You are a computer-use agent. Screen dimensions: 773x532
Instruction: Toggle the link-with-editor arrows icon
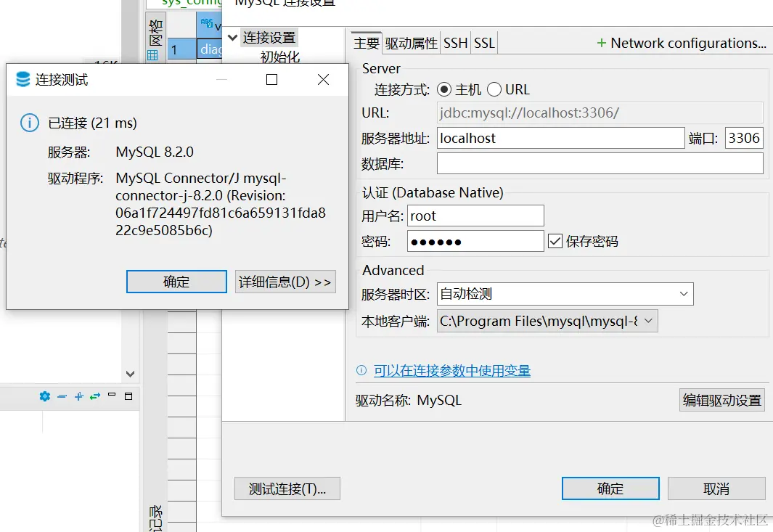point(95,396)
